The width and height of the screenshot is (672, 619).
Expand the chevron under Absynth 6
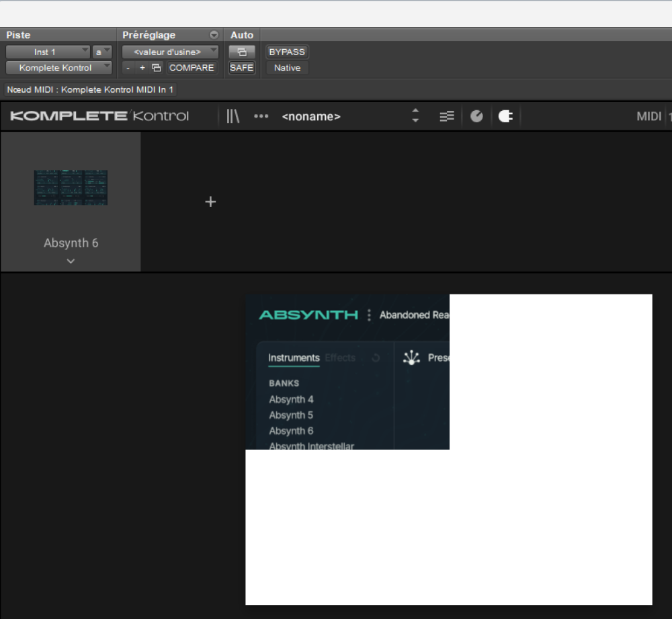coord(71,261)
